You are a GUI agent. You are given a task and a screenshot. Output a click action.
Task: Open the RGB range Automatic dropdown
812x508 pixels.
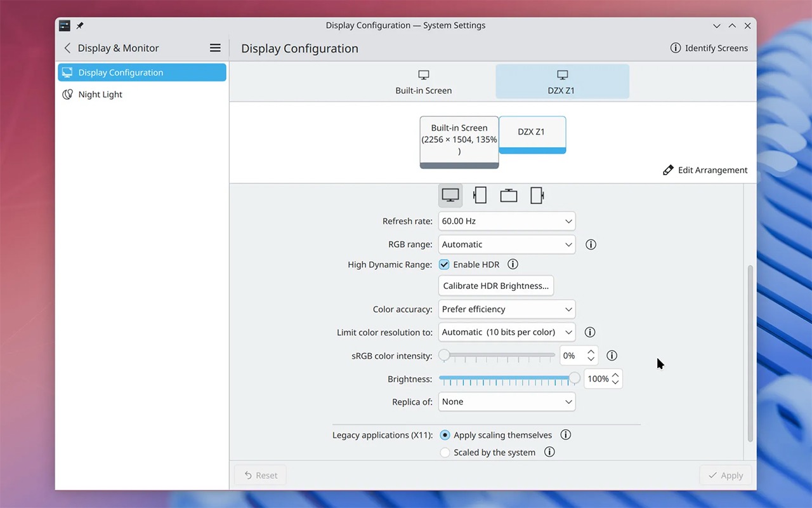(507, 244)
